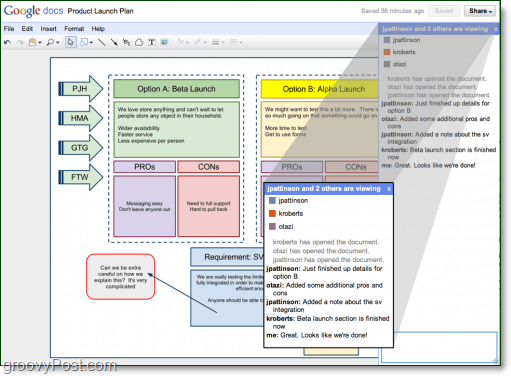This screenshot has width=511, height=376.
Task: Open the Insert menu
Action: [x=48, y=29]
